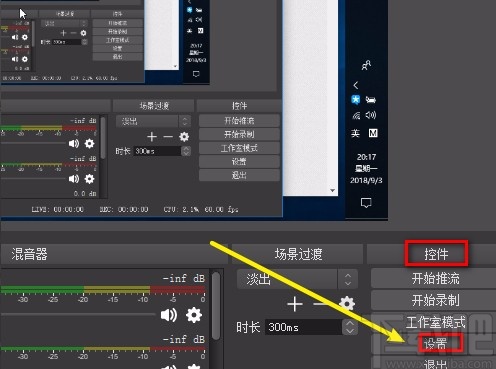Click 工作室模式 in the captured preview

coord(239,148)
